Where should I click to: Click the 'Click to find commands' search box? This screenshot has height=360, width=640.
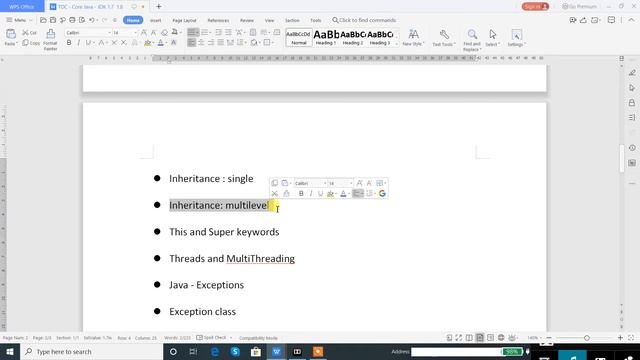point(364,20)
